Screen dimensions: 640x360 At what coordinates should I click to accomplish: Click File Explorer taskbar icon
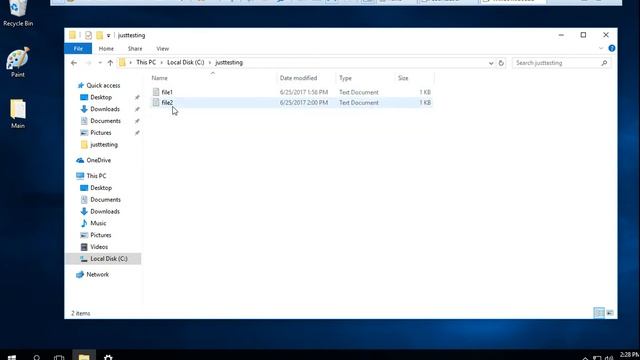[84, 356]
